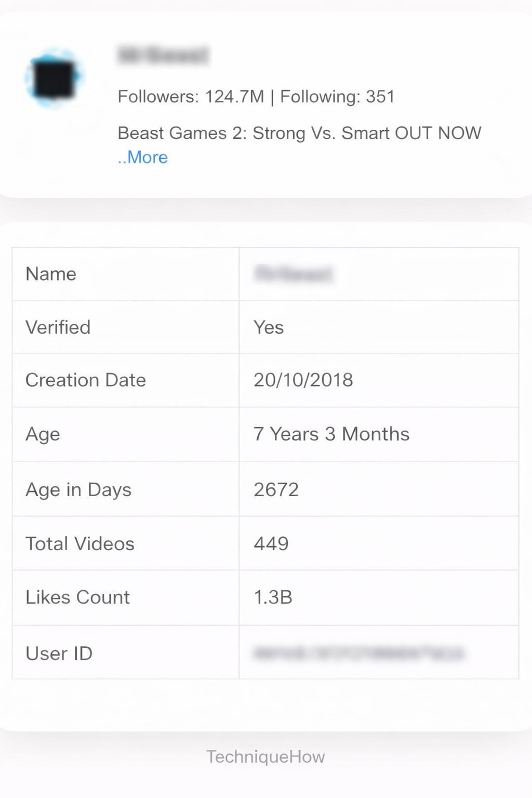Click the Verified value Yes
Image resolution: width=532 pixels, height=798 pixels.
click(269, 327)
